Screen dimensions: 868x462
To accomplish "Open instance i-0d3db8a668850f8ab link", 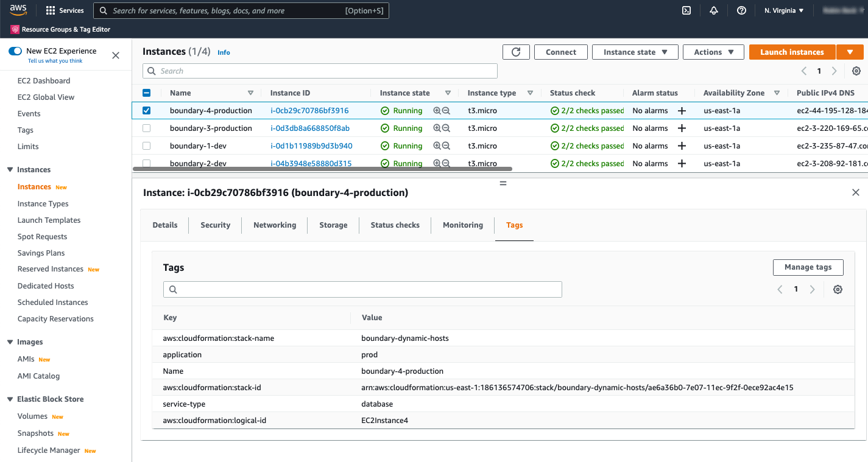I will [310, 128].
